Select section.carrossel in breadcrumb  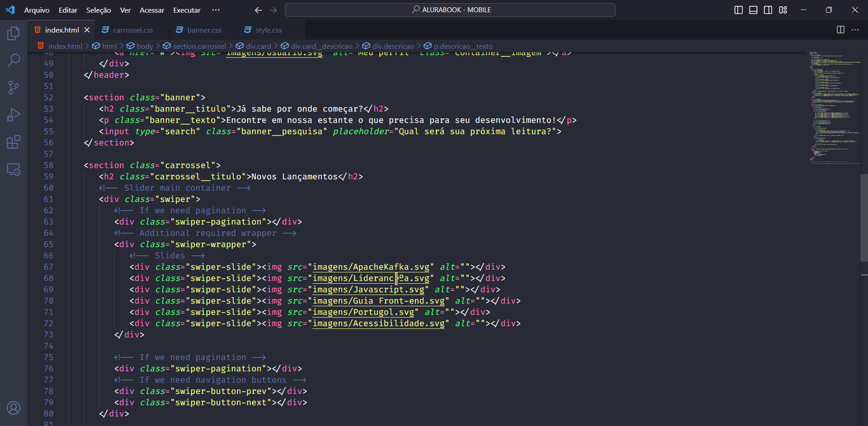[x=199, y=46]
